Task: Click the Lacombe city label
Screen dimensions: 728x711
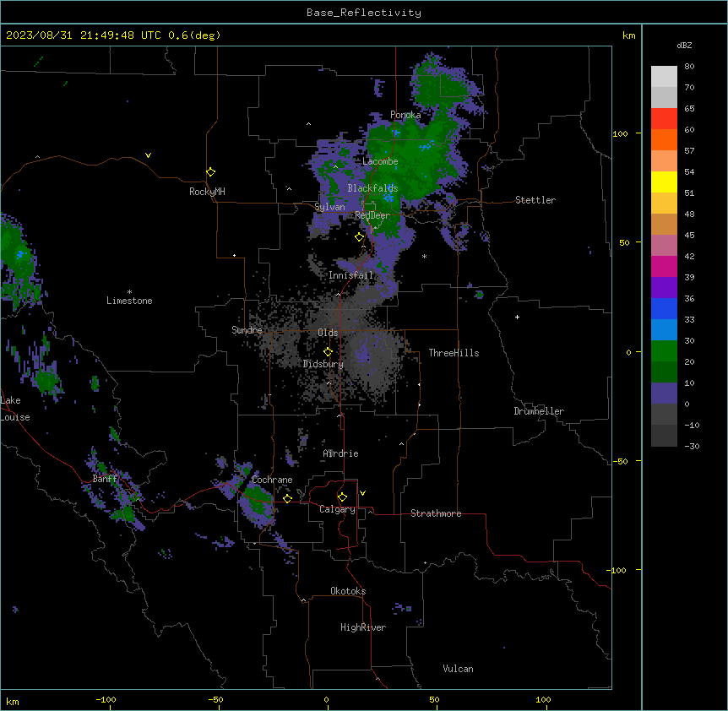Action: point(380,161)
